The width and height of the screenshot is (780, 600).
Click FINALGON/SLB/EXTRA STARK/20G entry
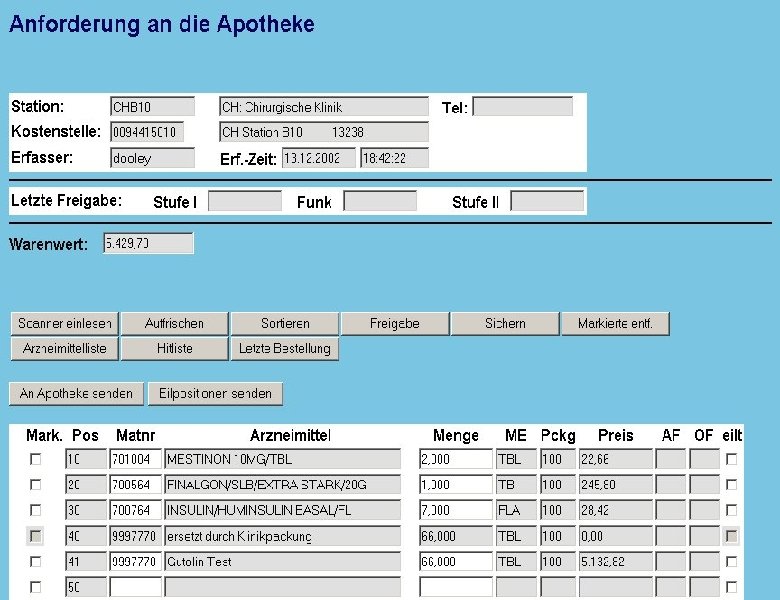[x=283, y=485]
